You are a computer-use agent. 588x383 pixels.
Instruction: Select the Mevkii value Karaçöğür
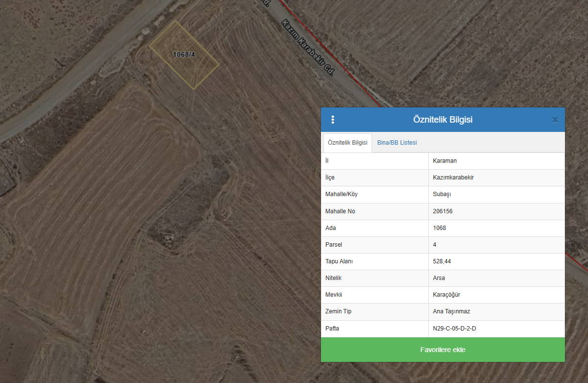click(x=446, y=295)
